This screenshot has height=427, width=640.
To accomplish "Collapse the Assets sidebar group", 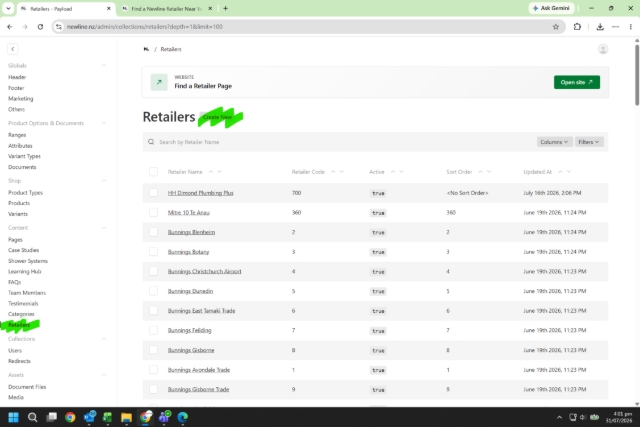I will point(104,375).
